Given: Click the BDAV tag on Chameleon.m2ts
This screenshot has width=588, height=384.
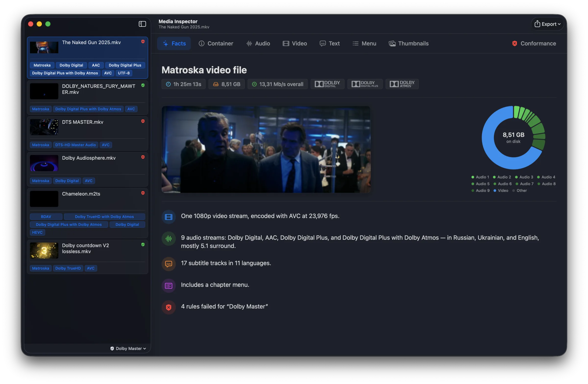Looking at the screenshot, I should (x=46, y=216).
